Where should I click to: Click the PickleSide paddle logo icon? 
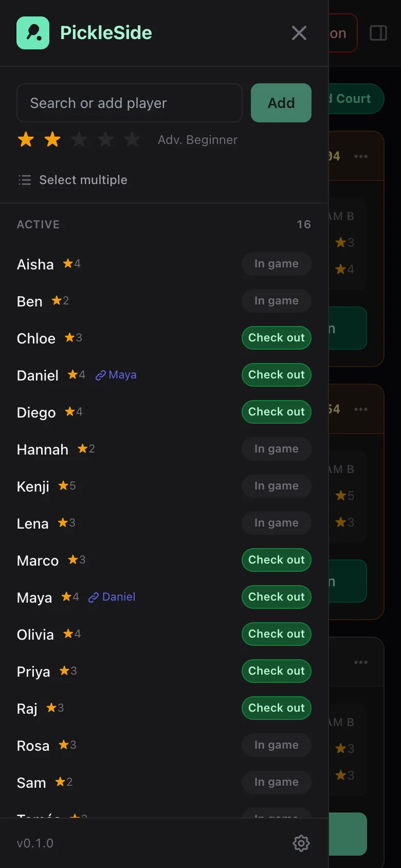[x=33, y=33]
